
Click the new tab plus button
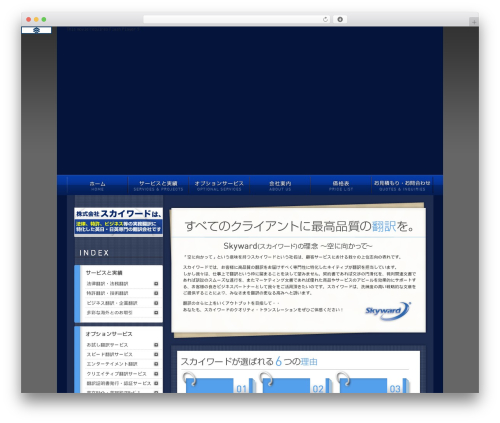click(x=474, y=22)
